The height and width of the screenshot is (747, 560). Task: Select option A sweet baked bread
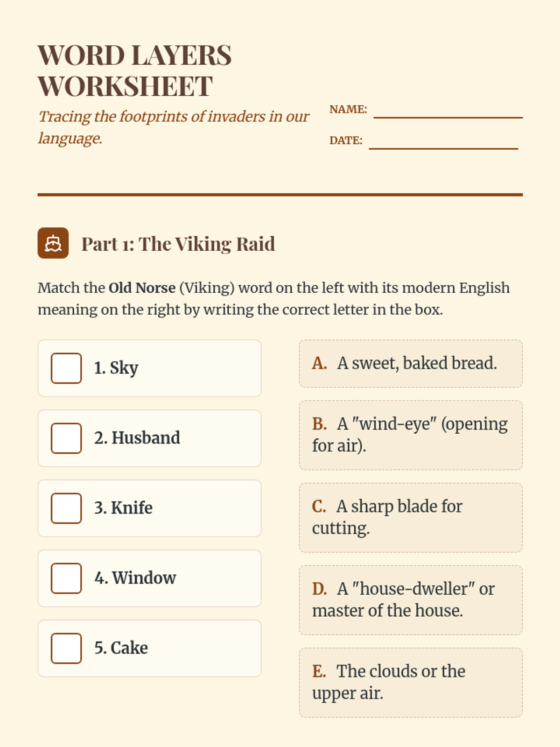(x=411, y=364)
